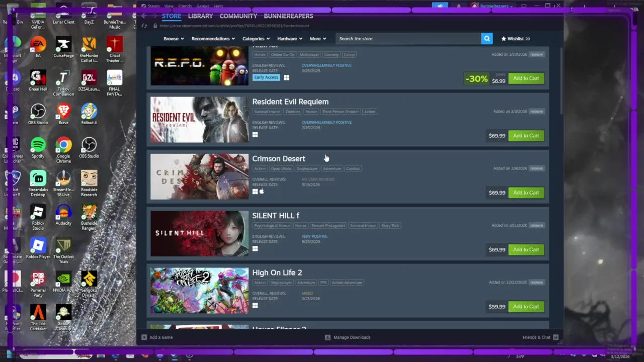Switch to the LIBRARY tab

pyautogui.click(x=200, y=16)
